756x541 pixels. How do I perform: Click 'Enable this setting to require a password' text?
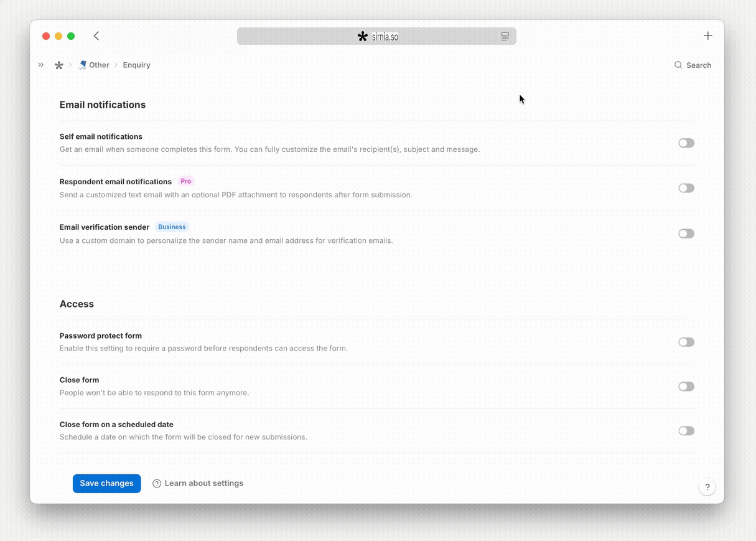(x=203, y=349)
